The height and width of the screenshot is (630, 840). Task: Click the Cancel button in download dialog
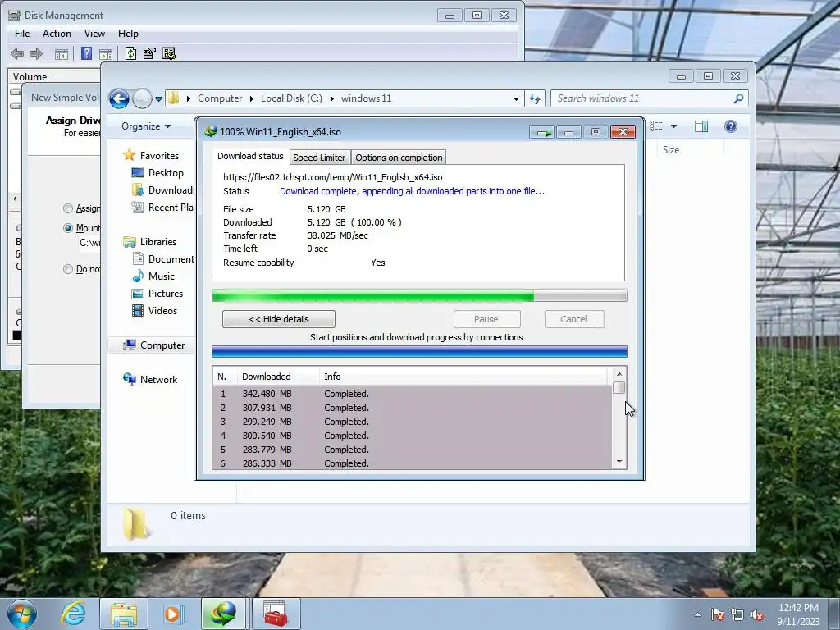573,319
